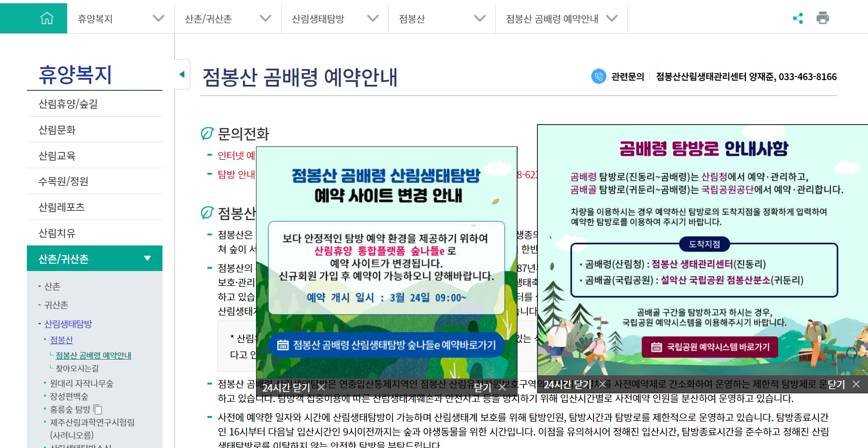868x448 pixels.
Task: Select 산림생태탐방 submenu item
Action: point(68,324)
